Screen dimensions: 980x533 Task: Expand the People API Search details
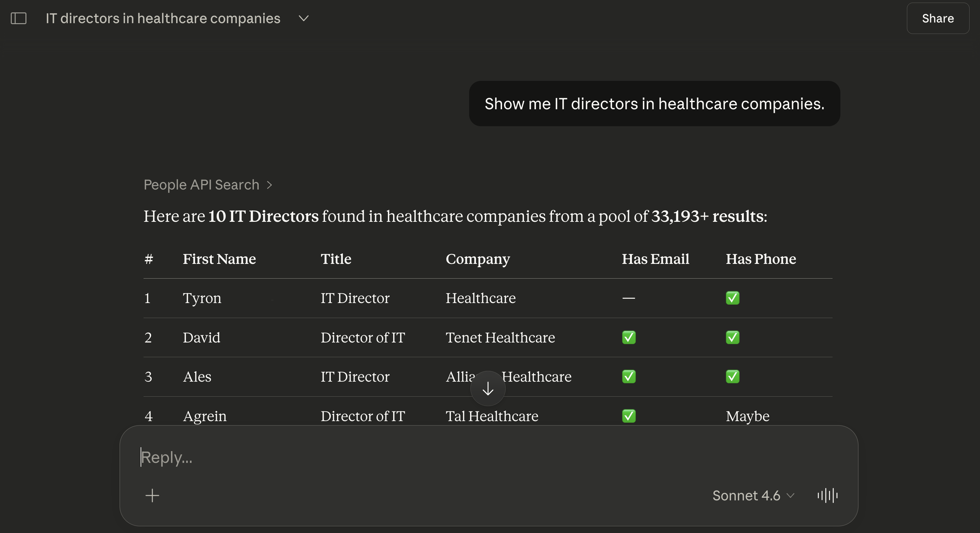(201, 185)
